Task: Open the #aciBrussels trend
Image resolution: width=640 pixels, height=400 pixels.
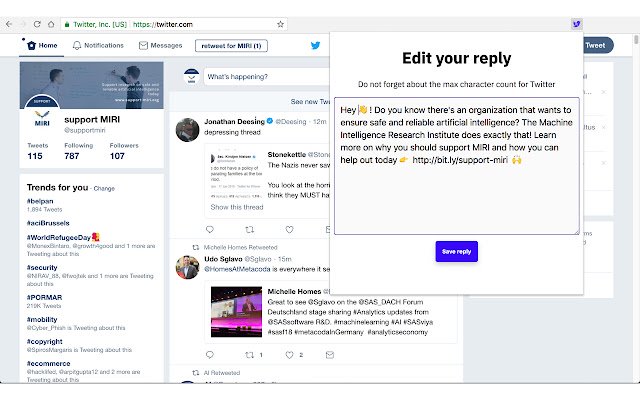Action: click(48, 223)
